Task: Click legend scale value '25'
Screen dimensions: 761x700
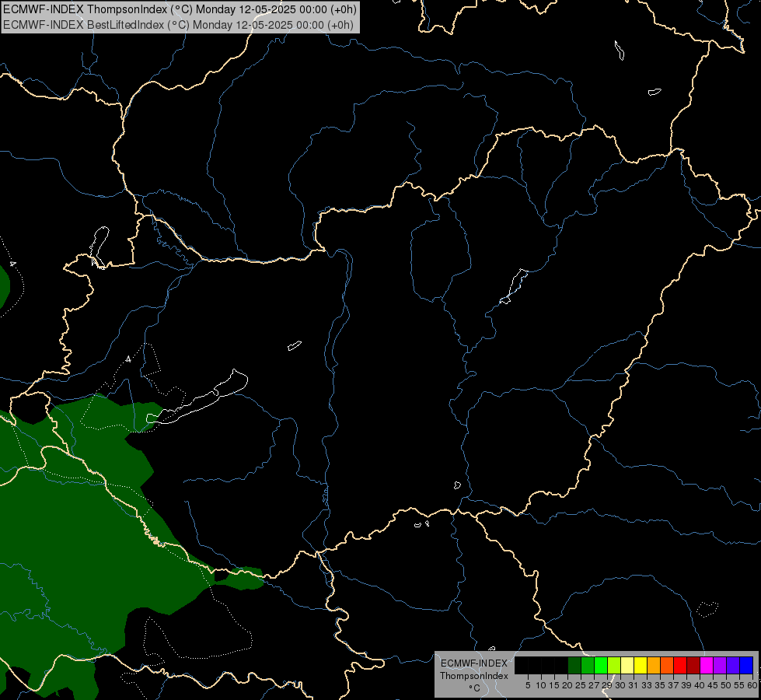Action: (581, 685)
